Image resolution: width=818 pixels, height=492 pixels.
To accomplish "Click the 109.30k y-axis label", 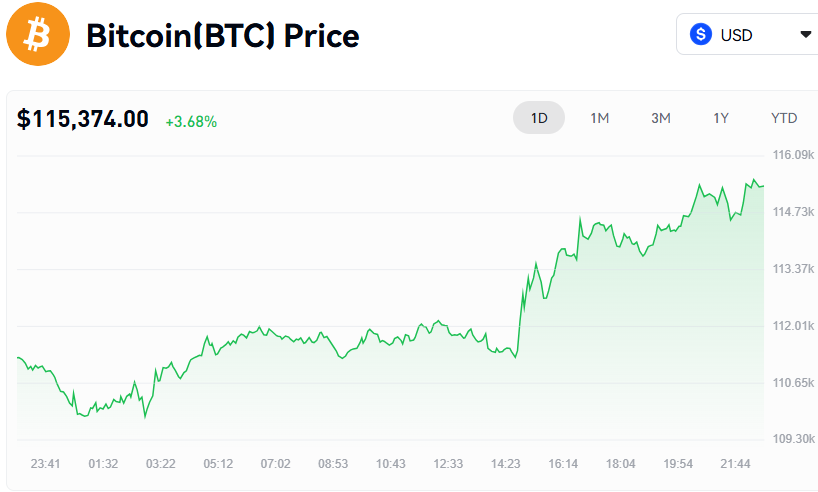I will 793,440.
